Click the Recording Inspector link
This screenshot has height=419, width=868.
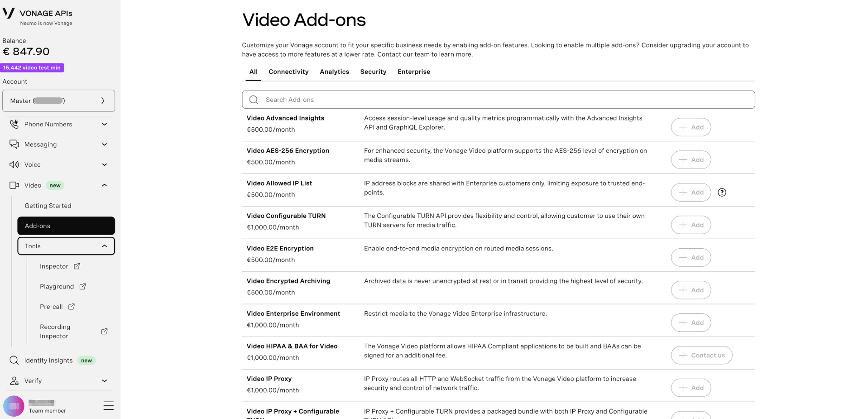click(x=55, y=331)
